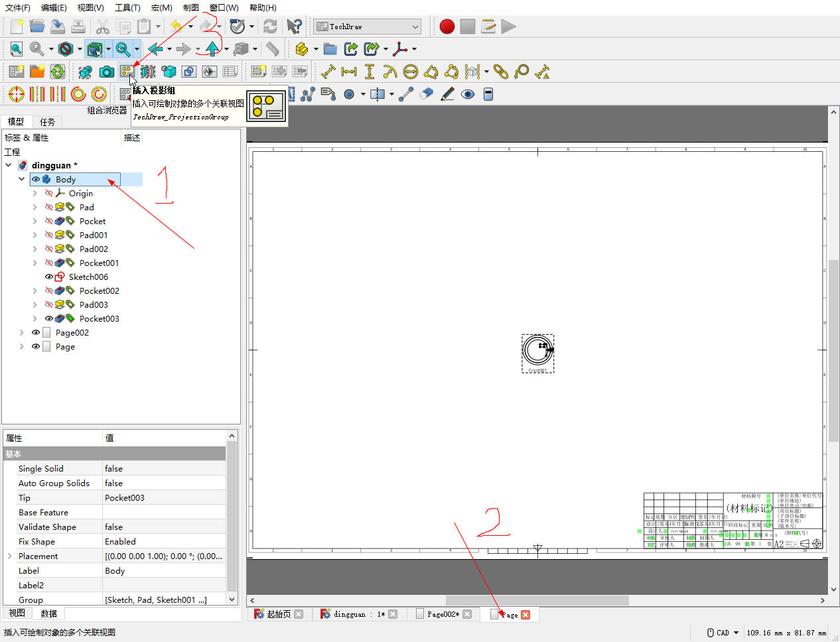Click the Cut scissors icon
840x642 pixels.
point(102,27)
